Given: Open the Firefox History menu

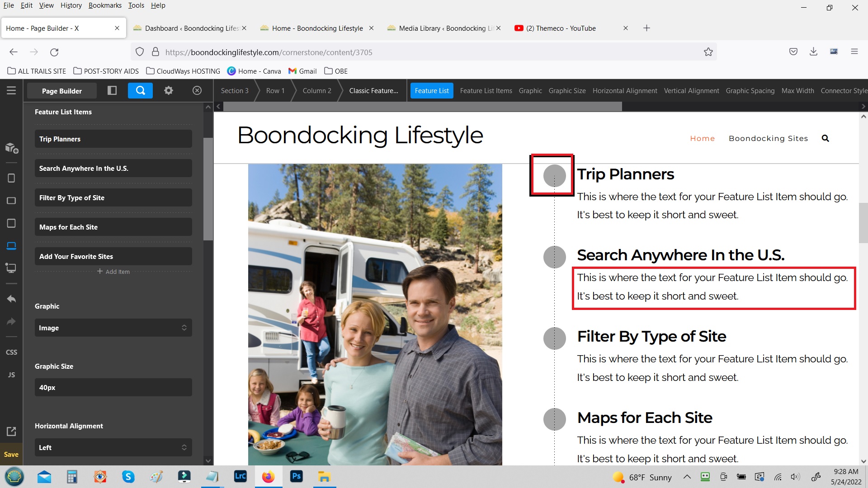Looking at the screenshot, I should [x=71, y=5].
